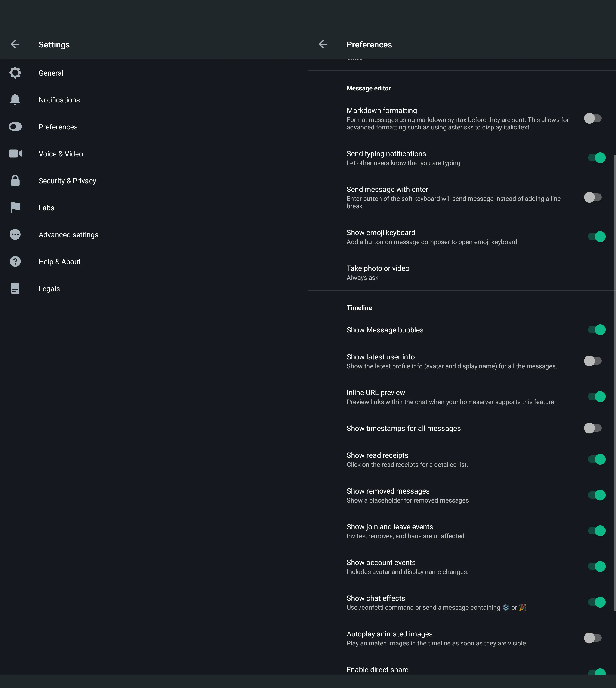This screenshot has height=688, width=616.
Task: Turn off Show Message bubbles
Action: click(x=597, y=330)
